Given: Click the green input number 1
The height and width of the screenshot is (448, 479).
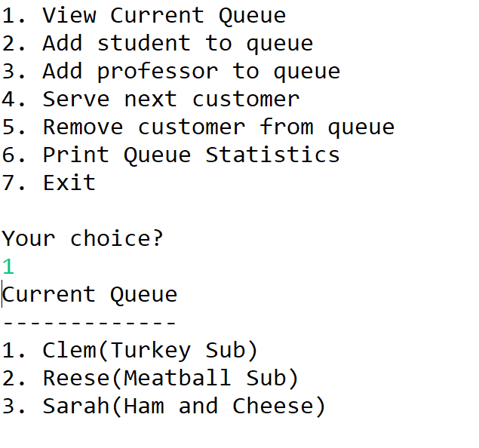Looking at the screenshot, I should point(8,266).
